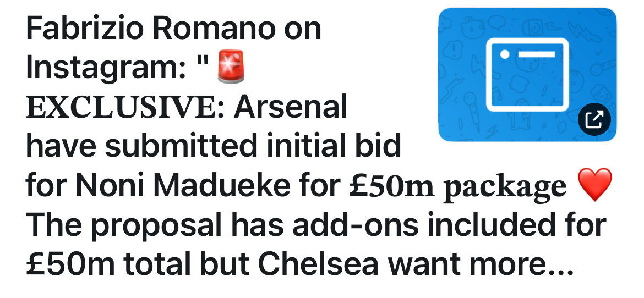Click the white title bar line in window icon
Image resolution: width=644 pixels, height=298 pixels.
pyautogui.click(x=537, y=54)
